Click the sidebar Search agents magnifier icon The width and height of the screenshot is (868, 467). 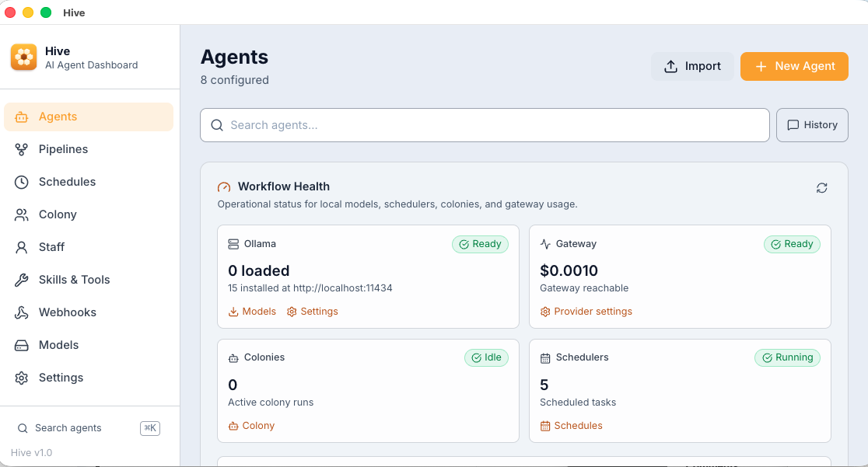click(x=23, y=428)
